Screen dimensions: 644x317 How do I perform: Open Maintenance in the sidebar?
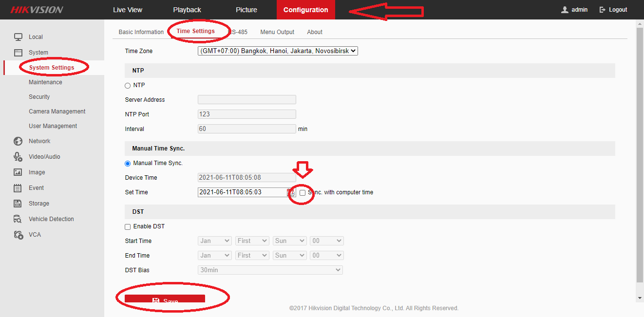click(45, 82)
